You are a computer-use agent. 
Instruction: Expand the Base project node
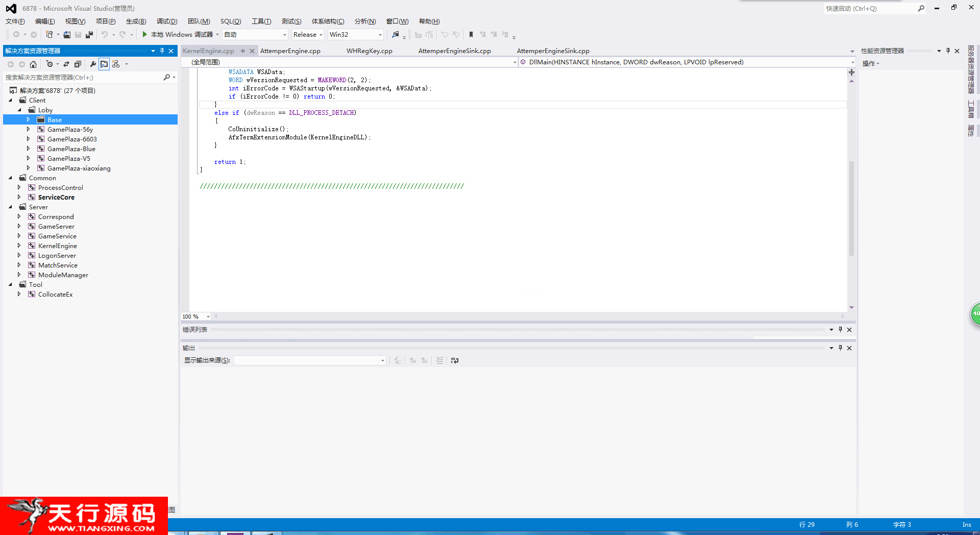coord(29,119)
